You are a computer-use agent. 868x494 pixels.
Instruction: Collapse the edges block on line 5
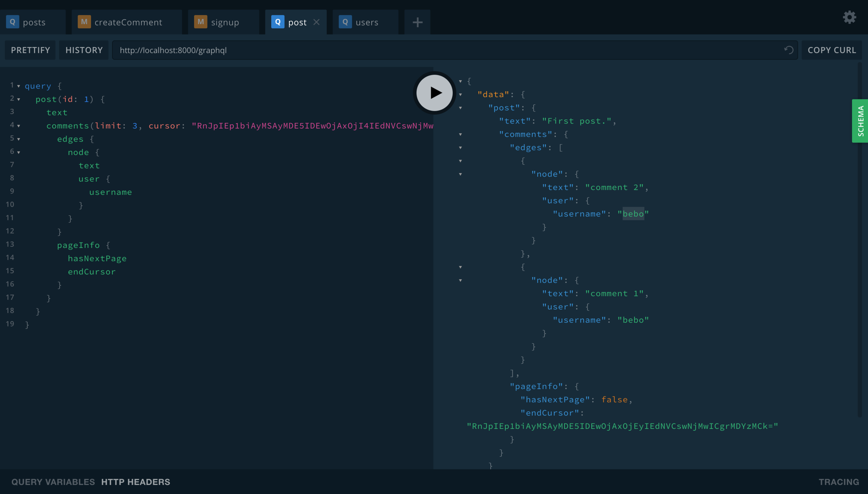click(x=19, y=139)
